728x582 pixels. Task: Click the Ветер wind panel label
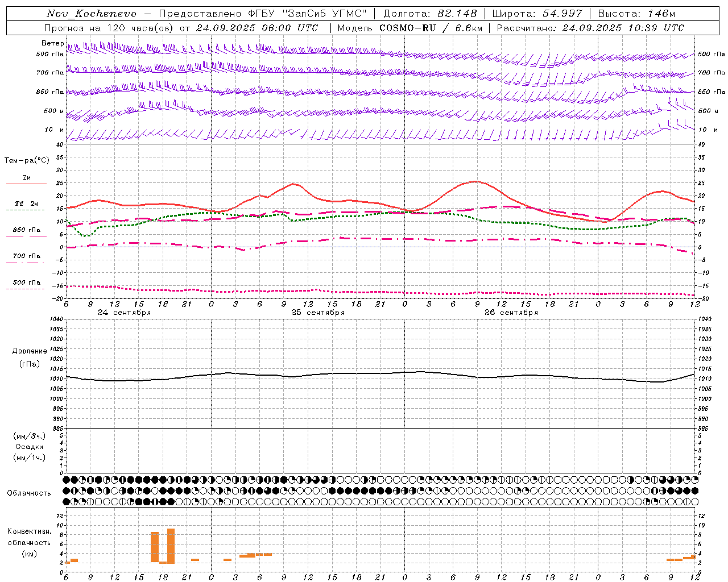(x=52, y=43)
